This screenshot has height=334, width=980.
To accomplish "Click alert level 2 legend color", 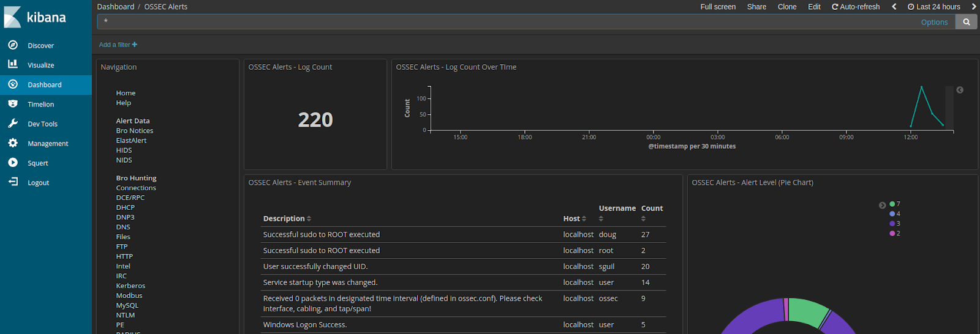I will [892, 233].
